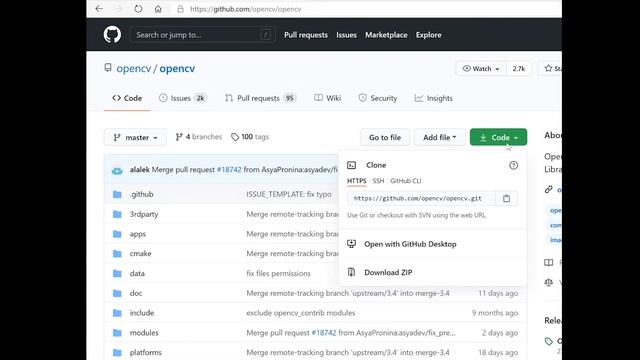640x360 pixels.
Task: Copy clone URL with clipboard icon
Action: coord(506,198)
